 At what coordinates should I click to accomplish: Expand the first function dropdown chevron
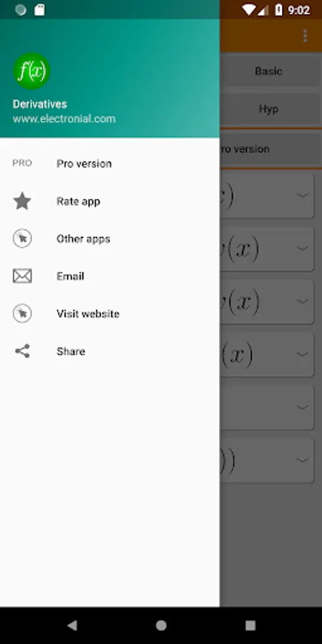click(303, 195)
